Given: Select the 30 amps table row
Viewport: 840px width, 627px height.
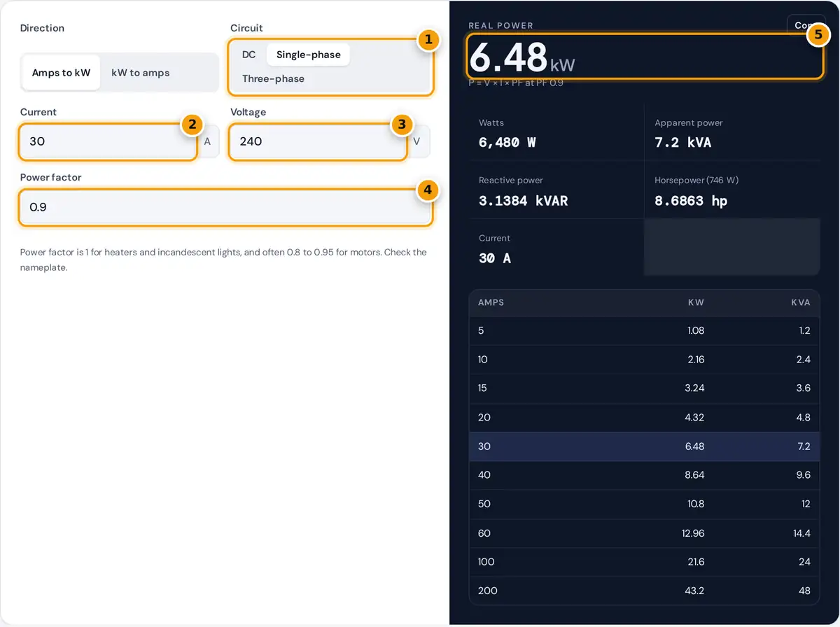Looking at the screenshot, I should (x=644, y=446).
